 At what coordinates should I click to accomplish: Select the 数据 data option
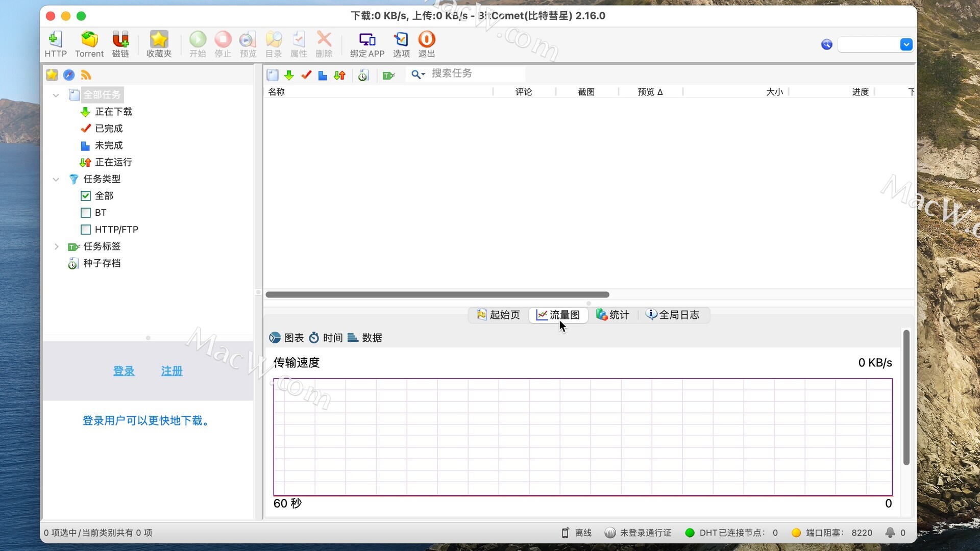(365, 338)
